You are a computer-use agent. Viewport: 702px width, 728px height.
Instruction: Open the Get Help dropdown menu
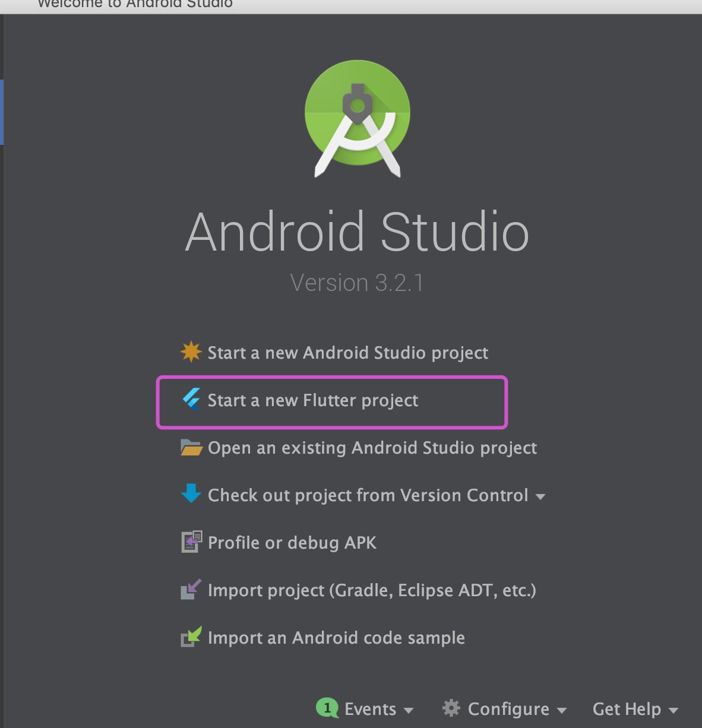pos(635,708)
